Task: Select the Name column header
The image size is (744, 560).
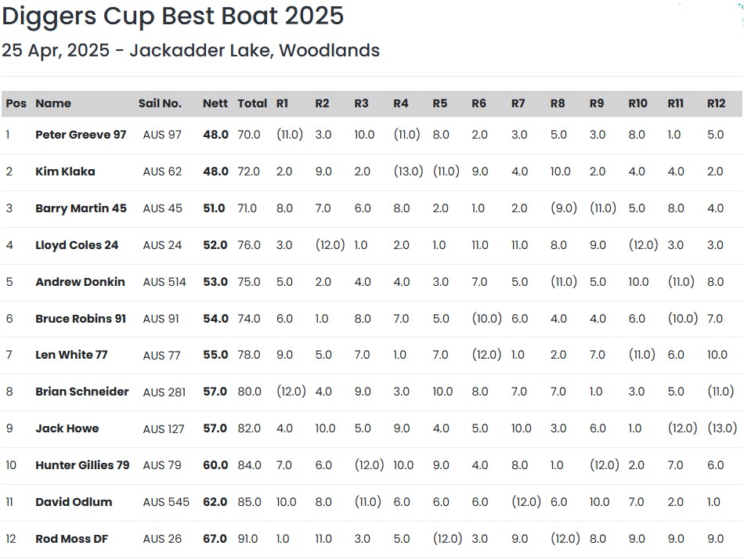Action: [x=53, y=103]
